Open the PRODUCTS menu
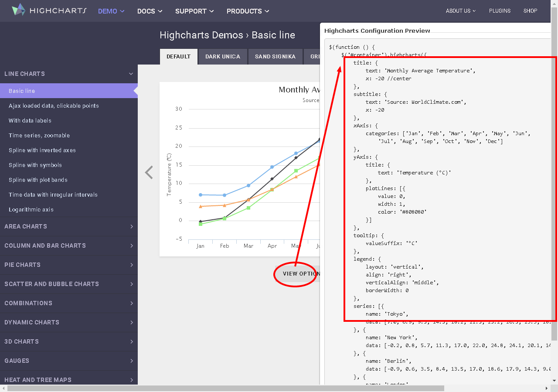The height and width of the screenshot is (392, 558). pyautogui.click(x=248, y=11)
